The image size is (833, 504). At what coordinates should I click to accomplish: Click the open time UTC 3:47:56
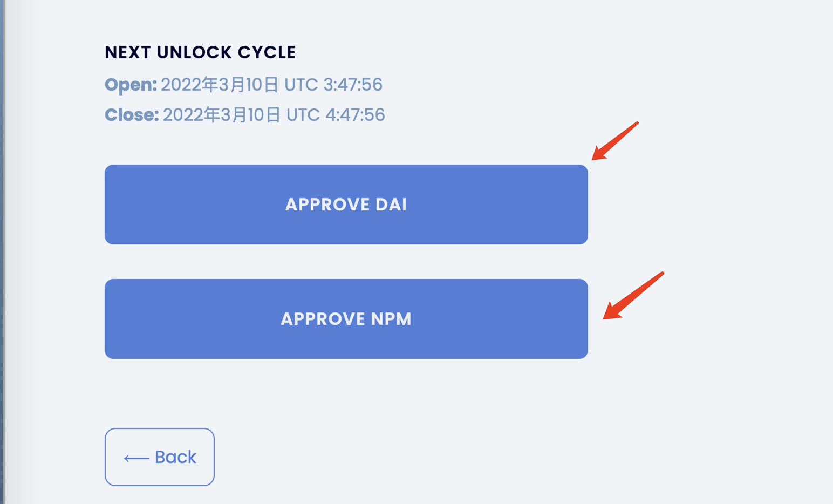pyautogui.click(x=333, y=85)
